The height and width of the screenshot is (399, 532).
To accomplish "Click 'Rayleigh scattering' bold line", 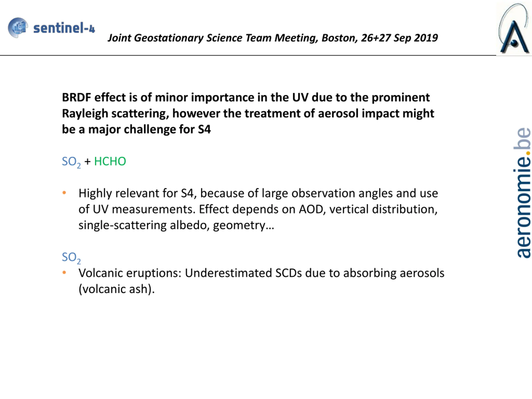I will coord(248,113).
